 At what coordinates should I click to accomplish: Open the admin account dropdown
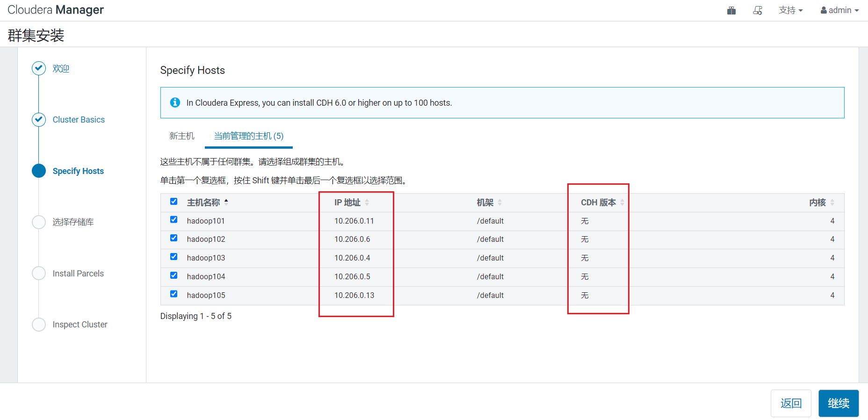(840, 10)
